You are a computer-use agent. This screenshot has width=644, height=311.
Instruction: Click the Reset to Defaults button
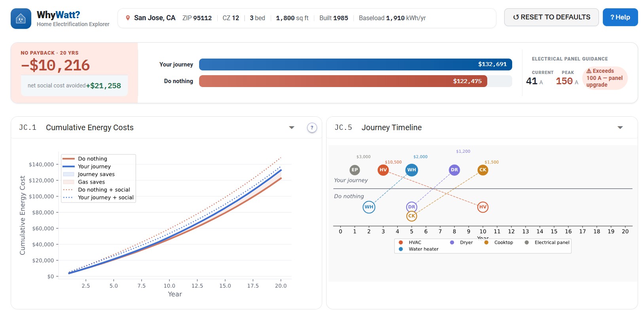coord(551,17)
